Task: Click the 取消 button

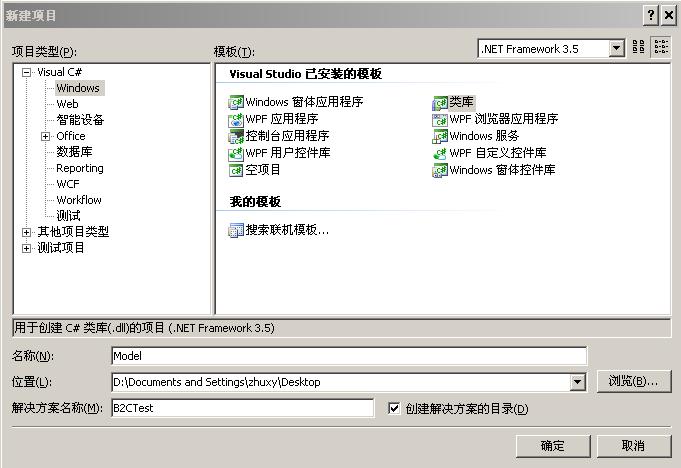Action: coord(633,446)
